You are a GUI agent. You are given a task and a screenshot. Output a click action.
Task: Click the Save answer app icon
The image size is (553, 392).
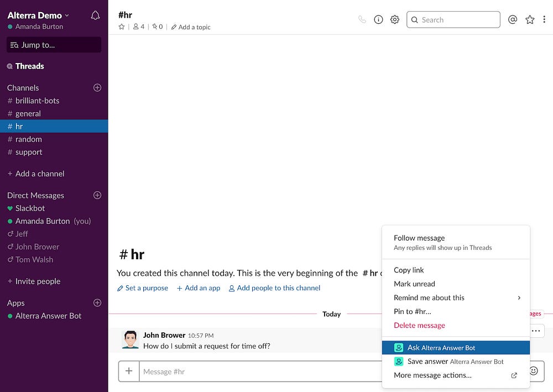(399, 362)
